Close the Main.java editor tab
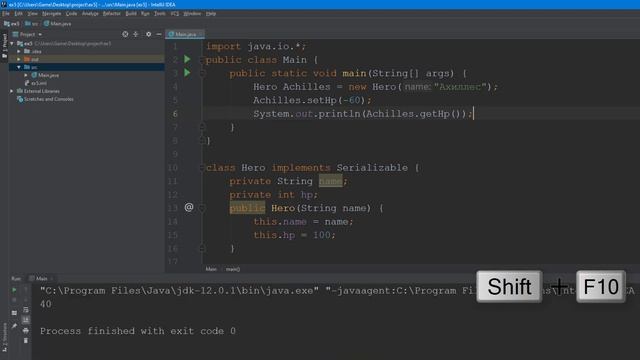The width and height of the screenshot is (640, 360). pos(200,34)
